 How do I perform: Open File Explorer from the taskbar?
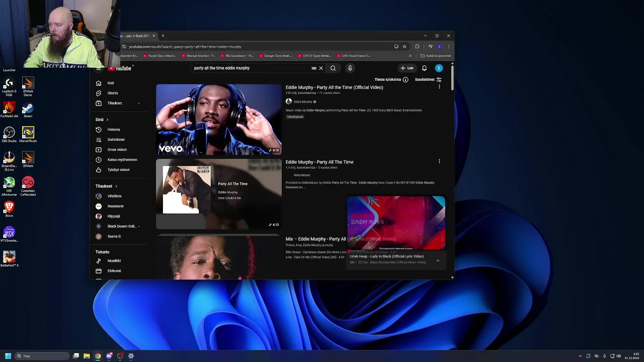click(x=87, y=356)
